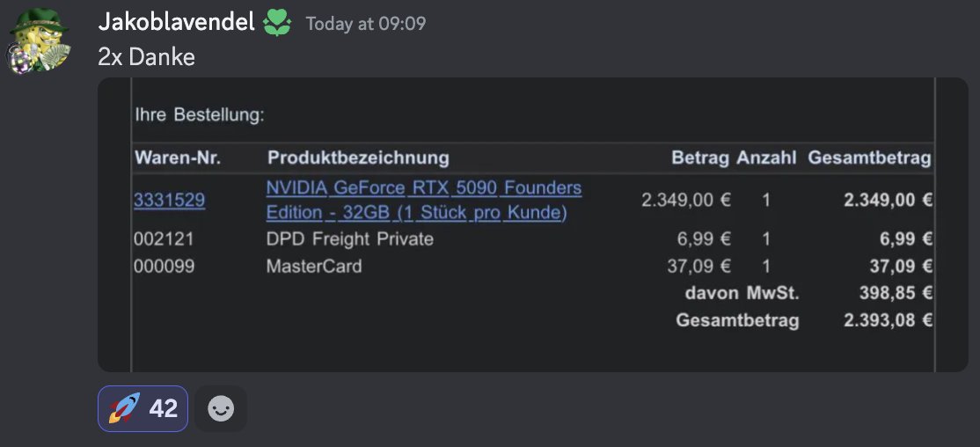Screen dimensions: 980x447
Task: Click the MasterCard row entry
Action: 314,267
